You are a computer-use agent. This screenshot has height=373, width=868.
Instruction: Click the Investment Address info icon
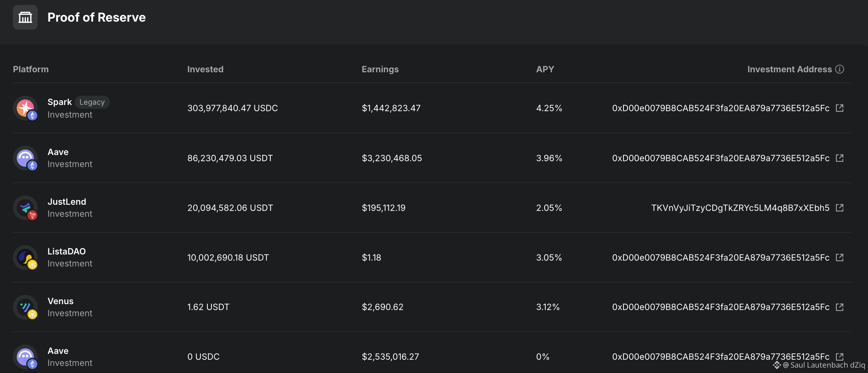coord(840,69)
